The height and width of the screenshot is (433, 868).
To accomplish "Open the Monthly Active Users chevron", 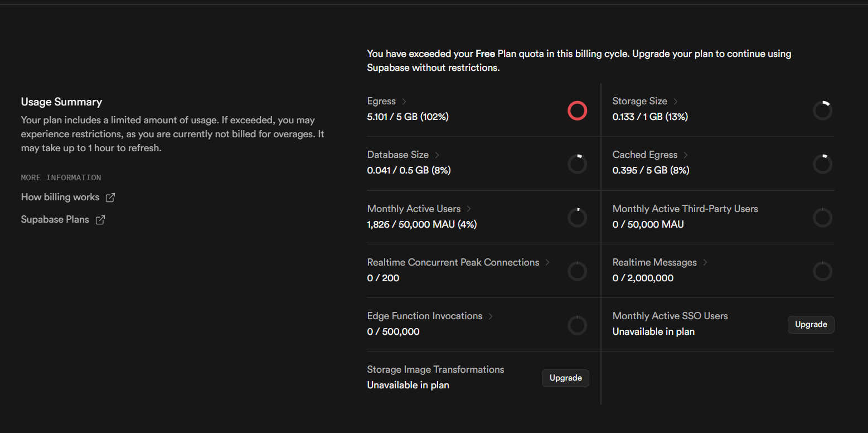I will tap(469, 209).
